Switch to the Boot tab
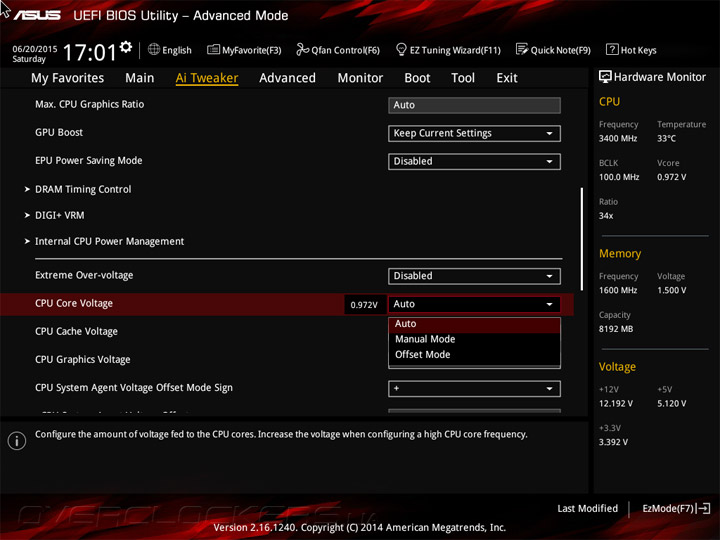Screen dimensions: 720x540 coord(417,78)
